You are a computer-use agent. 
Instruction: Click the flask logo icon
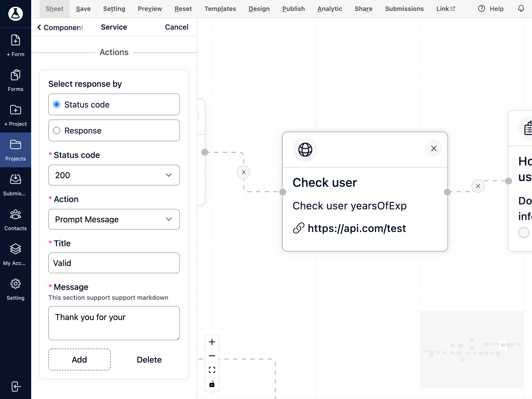(16, 14)
